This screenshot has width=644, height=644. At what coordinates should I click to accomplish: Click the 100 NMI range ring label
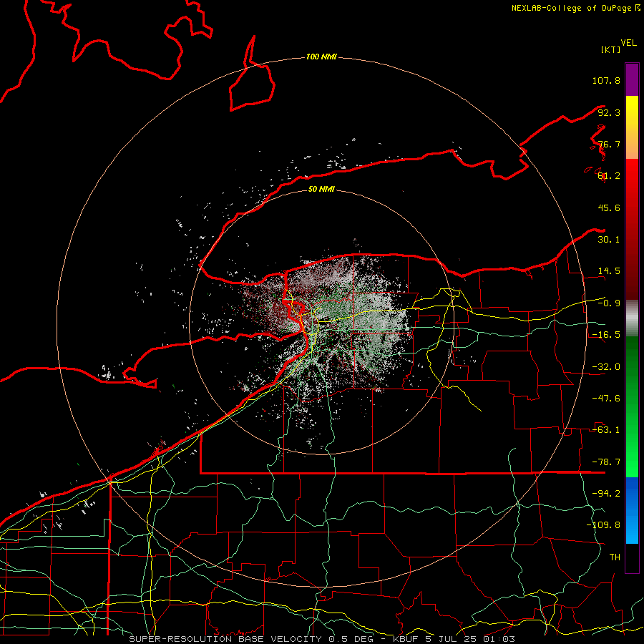click(321, 57)
